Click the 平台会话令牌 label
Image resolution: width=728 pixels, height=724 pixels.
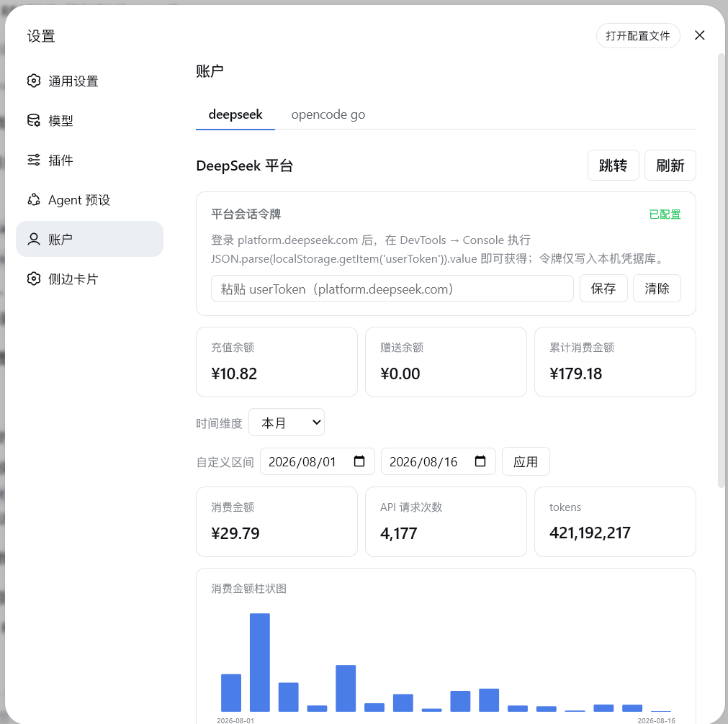coord(246,214)
